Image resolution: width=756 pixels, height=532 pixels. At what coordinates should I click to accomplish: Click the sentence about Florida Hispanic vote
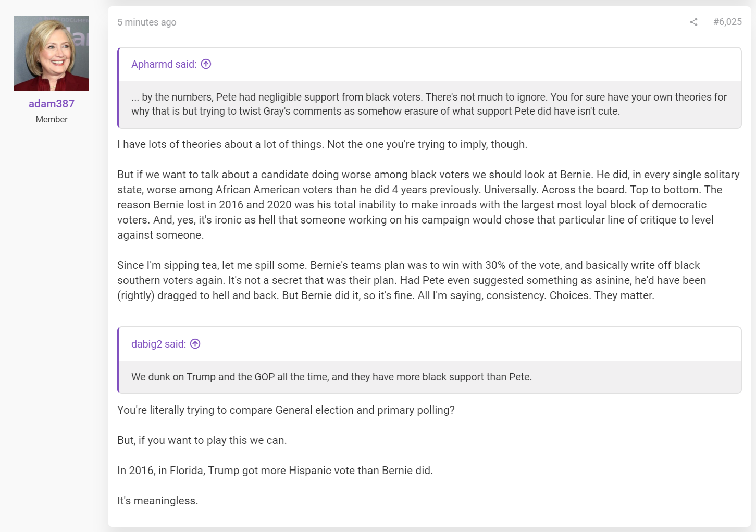pyautogui.click(x=275, y=471)
